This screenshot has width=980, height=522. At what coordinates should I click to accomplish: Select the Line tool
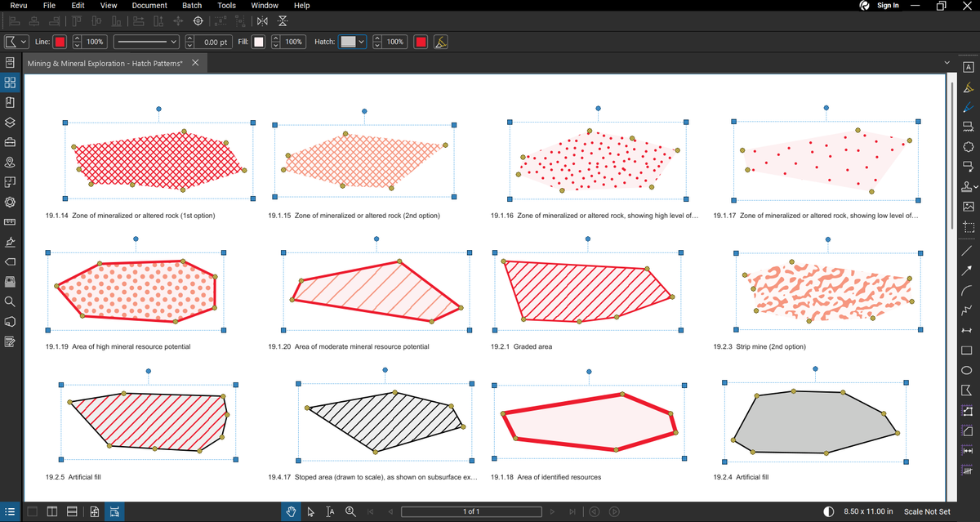tap(968, 250)
